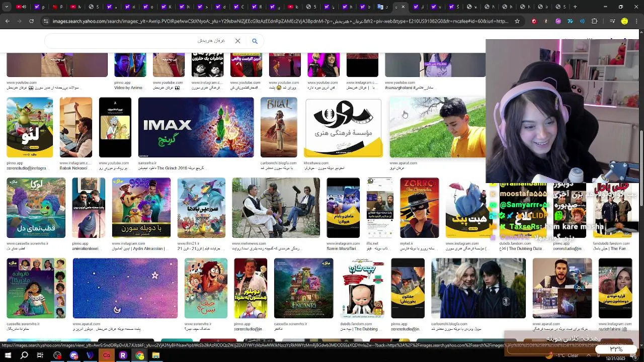Image resolution: width=644 pixels, height=362 pixels.
Task: Click the www.mehrnews.com source link
Action: coord(249,243)
